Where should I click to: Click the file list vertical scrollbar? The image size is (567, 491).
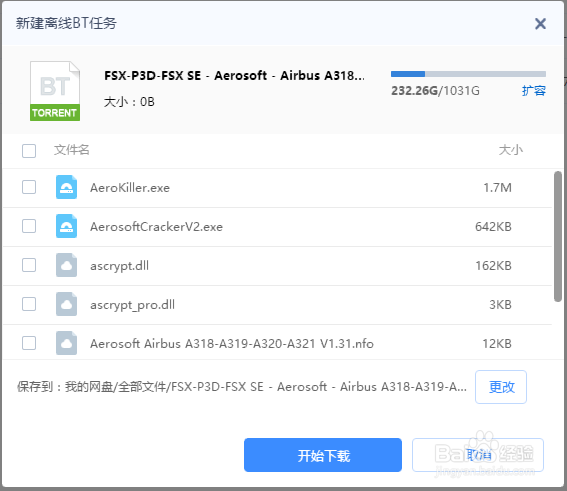[x=558, y=237]
